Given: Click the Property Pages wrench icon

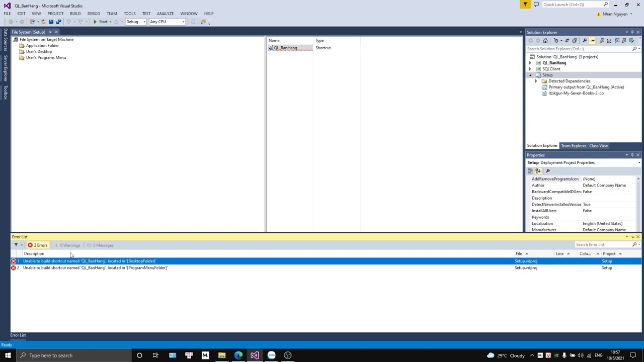Looking at the screenshot, I should tap(548, 171).
